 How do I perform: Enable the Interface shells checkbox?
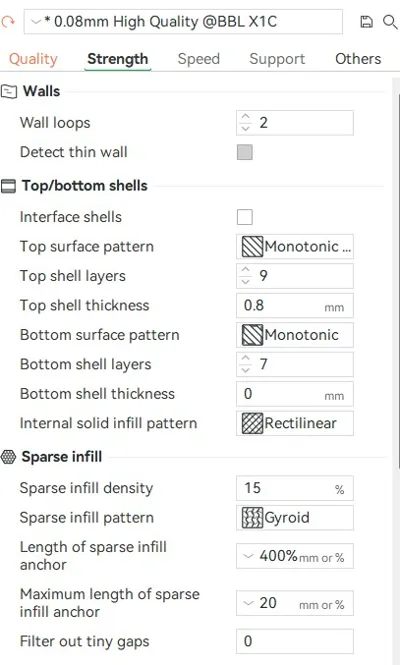click(245, 217)
